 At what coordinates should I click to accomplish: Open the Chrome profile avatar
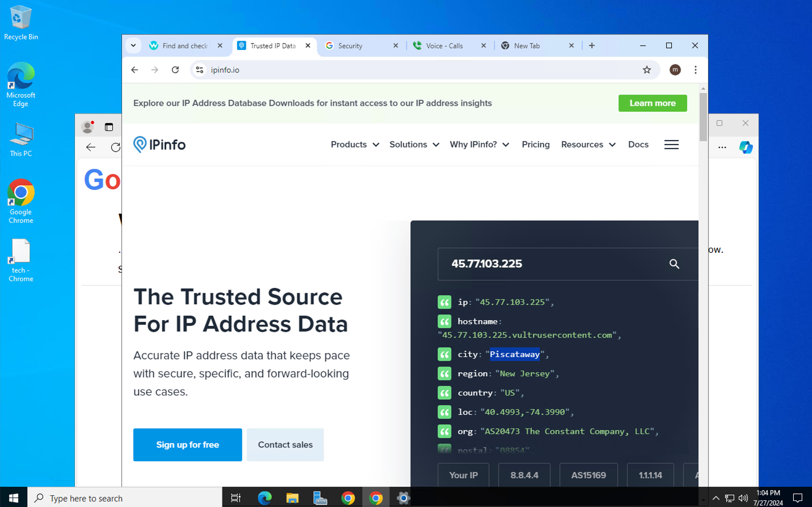tap(675, 70)
